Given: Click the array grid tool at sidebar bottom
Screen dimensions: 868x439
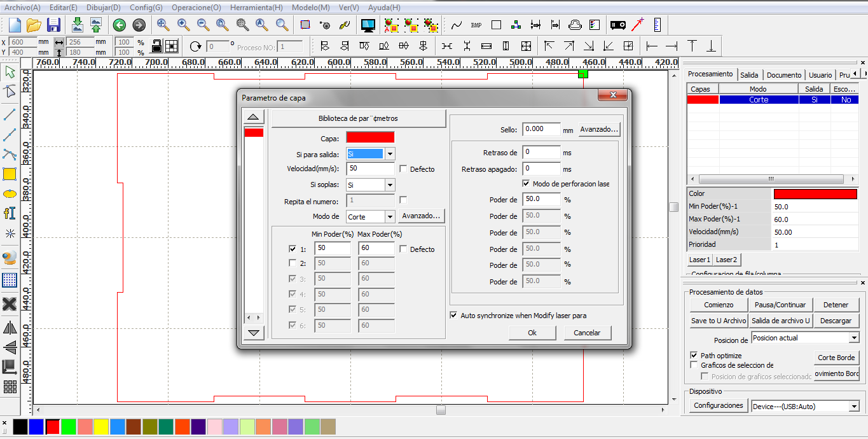Looking at the screenshot, I should (x=10, y=387).
